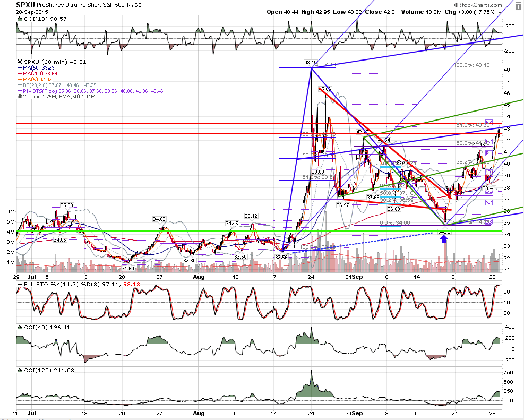Click the indicator icon beside CCI(10)
This screenshot has height=420, width=524.
coord(20,19)
